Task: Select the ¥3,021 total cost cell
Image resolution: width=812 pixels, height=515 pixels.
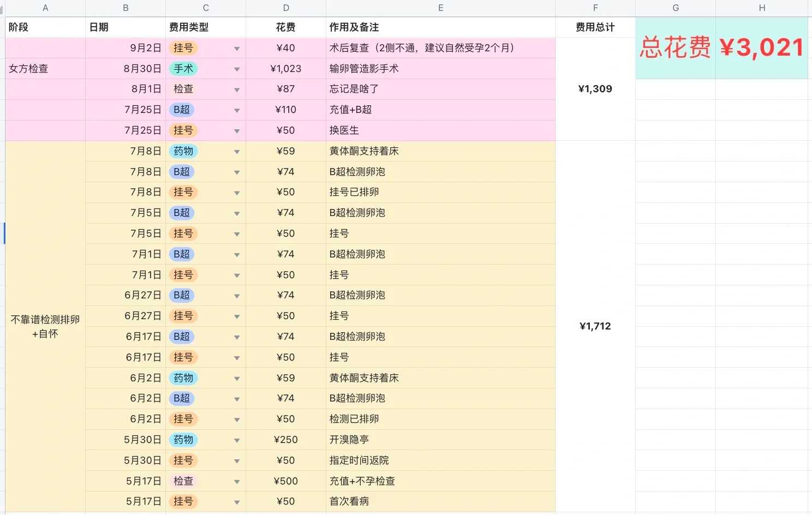Action: point(761,48)
